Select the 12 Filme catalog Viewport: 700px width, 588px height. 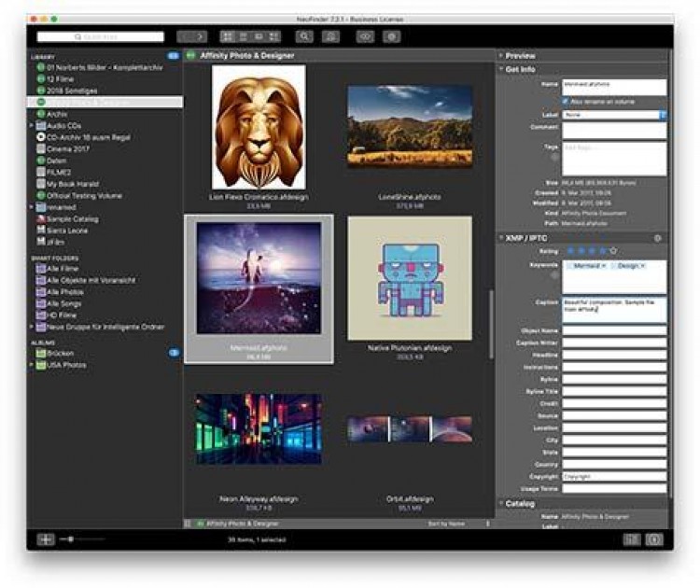[x=60, y=79]
